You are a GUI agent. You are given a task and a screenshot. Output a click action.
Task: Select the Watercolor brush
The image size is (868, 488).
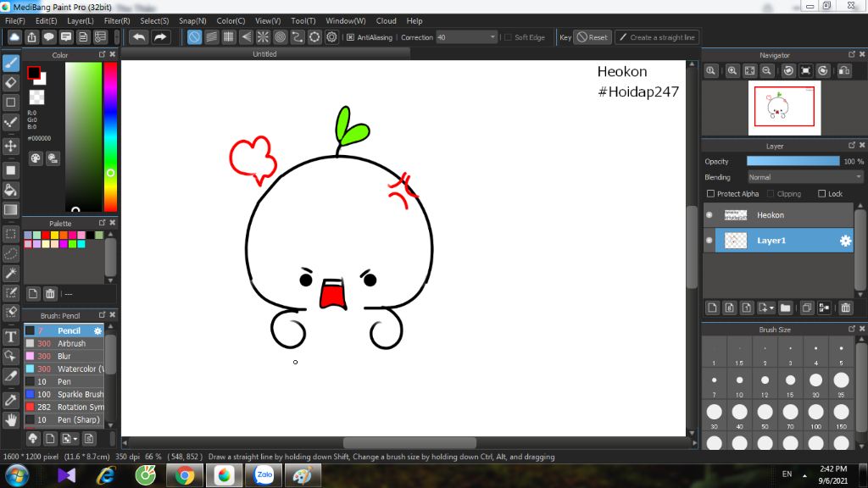64,369
